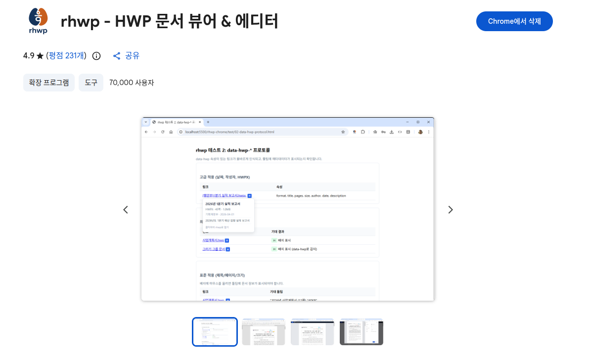Click the home icon in the preview browser toolbar
590x364 pixels.
(x=171, y=132)
